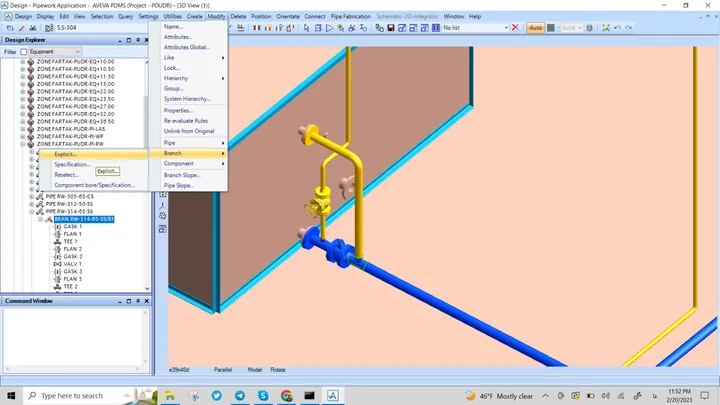This screenshot has height=405, width=720.
Task: Click the red X delete icon in toolbar
Action: pyautogui.click(x=515, y=28)
